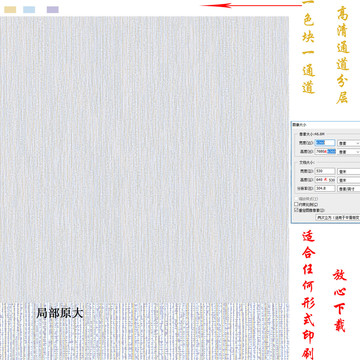Click the tan color block swatch
Image resolution: width=360 pixels, height=360 pixels.
10,10
